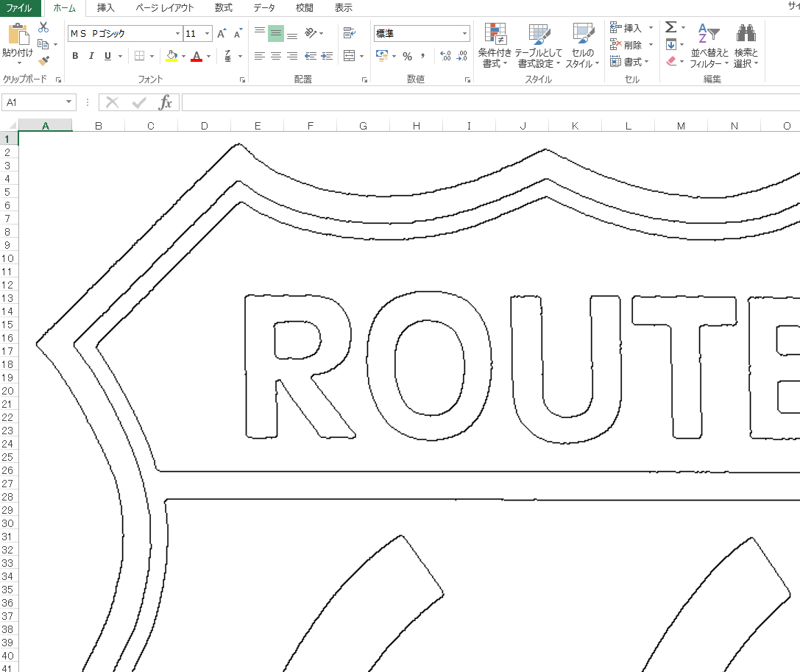Viewport: 800px width, 672px height.
Task: Toggle the highlighted middle vertical alignment
Action: (x=276, y=33)
